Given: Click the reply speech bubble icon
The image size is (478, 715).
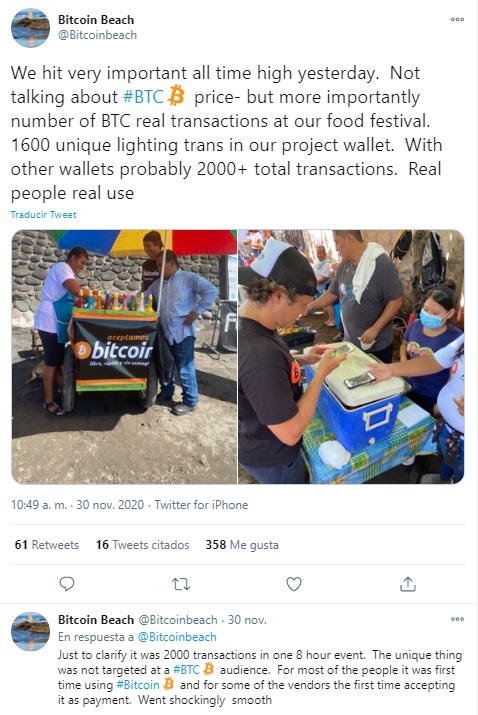Looking at the screenshot, I should [x=67, y=584].
